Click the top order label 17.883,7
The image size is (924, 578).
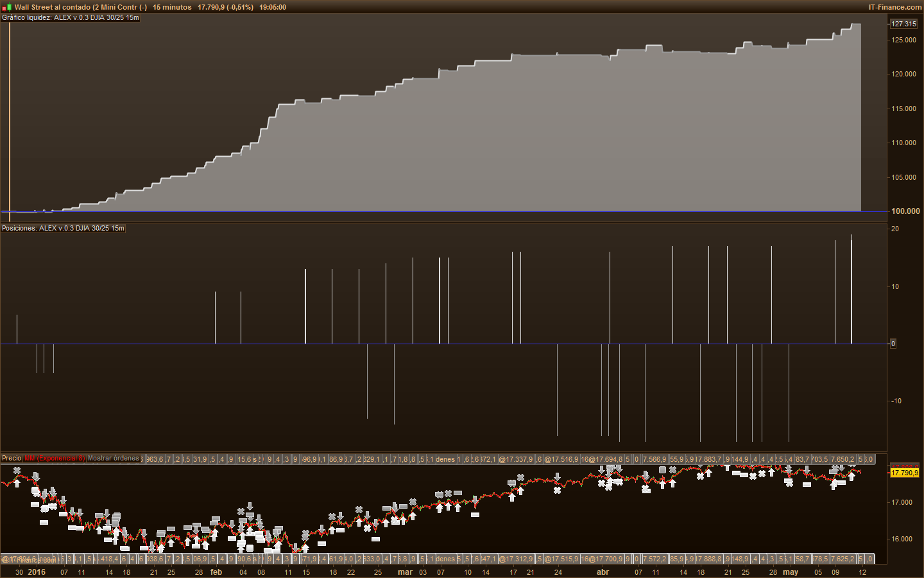[x=710, y=459]
